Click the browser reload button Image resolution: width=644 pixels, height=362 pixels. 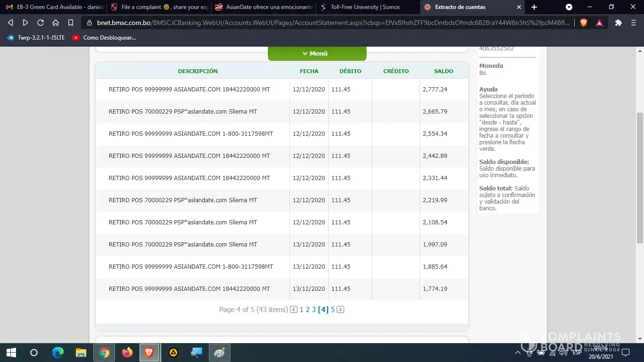coord(41,23)
